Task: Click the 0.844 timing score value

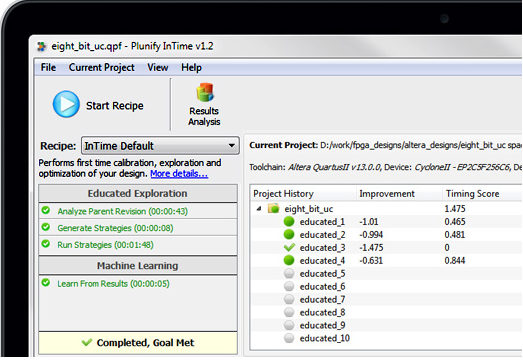Action: (455, 260)
